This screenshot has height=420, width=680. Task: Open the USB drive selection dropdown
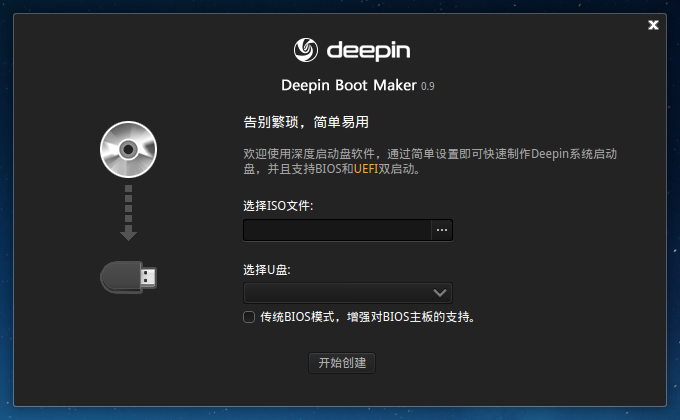click(x=348, y=293)
